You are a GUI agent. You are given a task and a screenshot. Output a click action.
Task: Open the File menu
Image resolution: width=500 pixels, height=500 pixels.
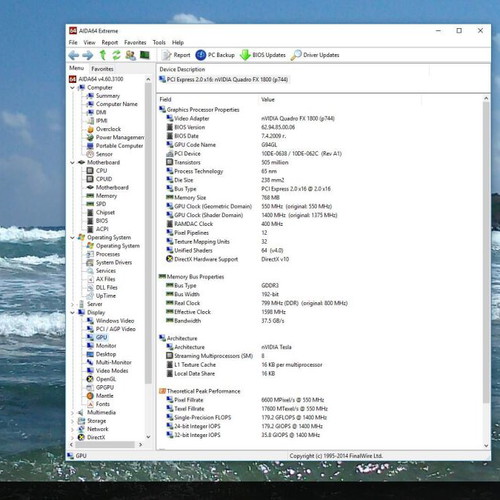point(73,42)
